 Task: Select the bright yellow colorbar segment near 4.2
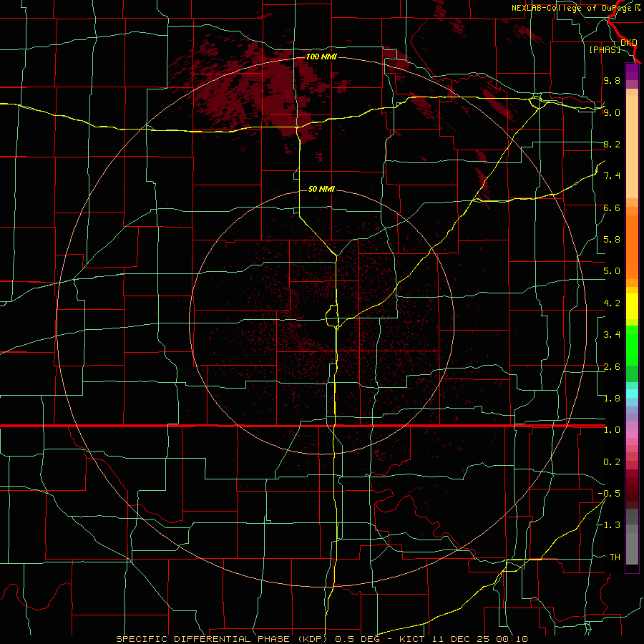(x=632, y=306)
